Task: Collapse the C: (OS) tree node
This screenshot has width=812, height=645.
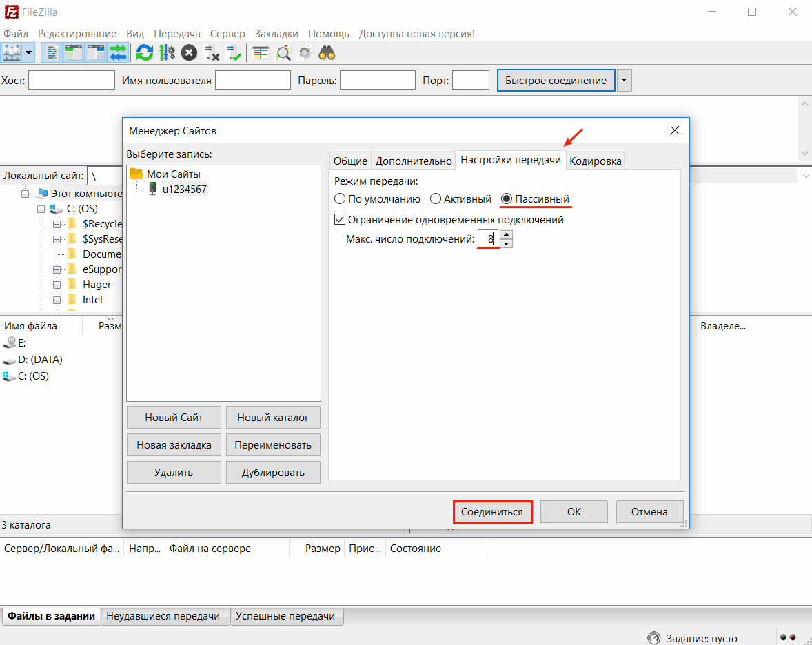Action: coord(41,209)
